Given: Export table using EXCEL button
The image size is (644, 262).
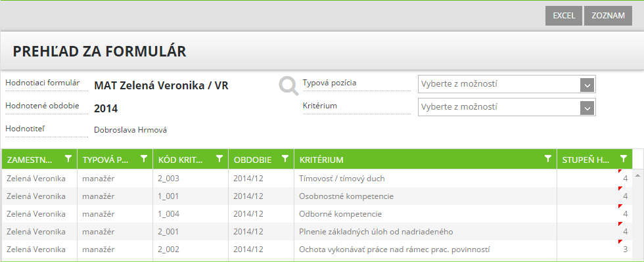Looking at the screenshot, I should coord(564,16).
